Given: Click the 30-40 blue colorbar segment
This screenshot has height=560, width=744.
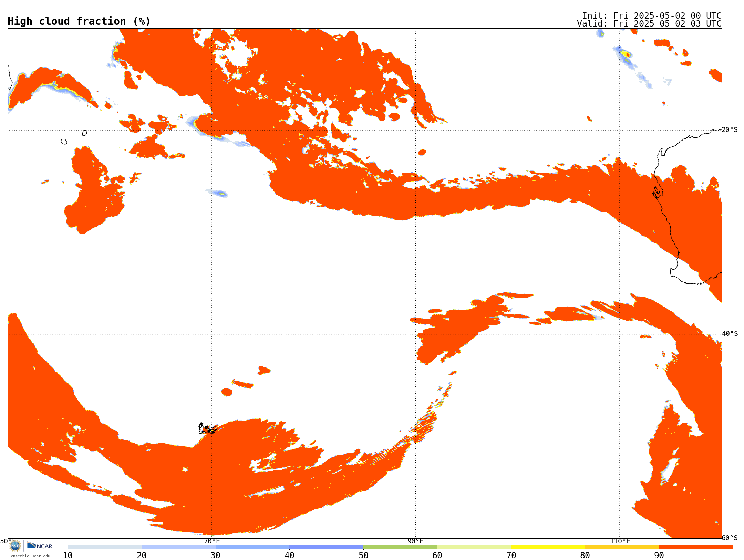Looking at the screenshot, I should tap(252, 547).
